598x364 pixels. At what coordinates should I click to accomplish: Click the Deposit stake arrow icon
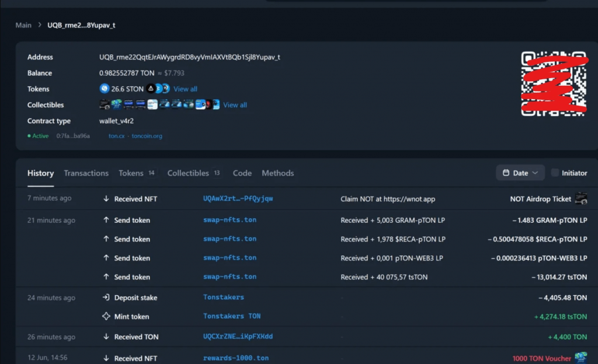point(106,297)
